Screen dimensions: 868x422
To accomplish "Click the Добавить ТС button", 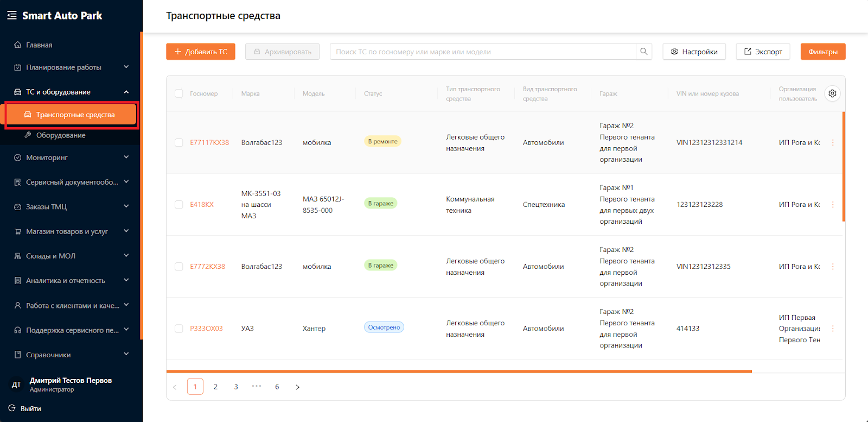I will click(x=201, y=52).
